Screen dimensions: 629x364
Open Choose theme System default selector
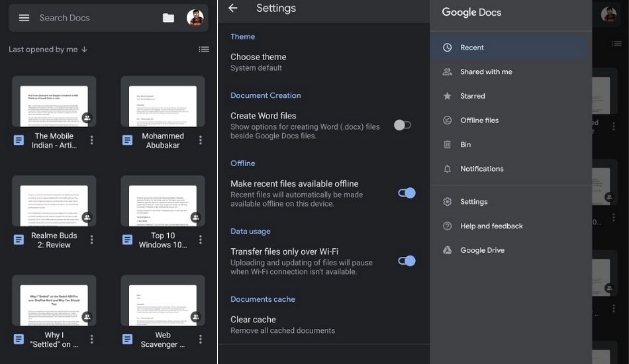click(x=324, y=62)
